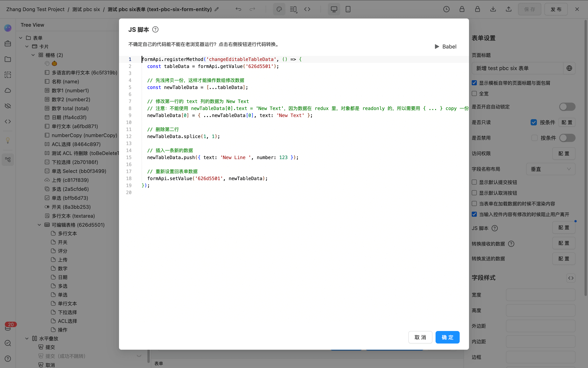The width and height of the screenshot is (588, 368).
Task: Click 取消 to cancel the script dialog
Action: pos(420,337)
